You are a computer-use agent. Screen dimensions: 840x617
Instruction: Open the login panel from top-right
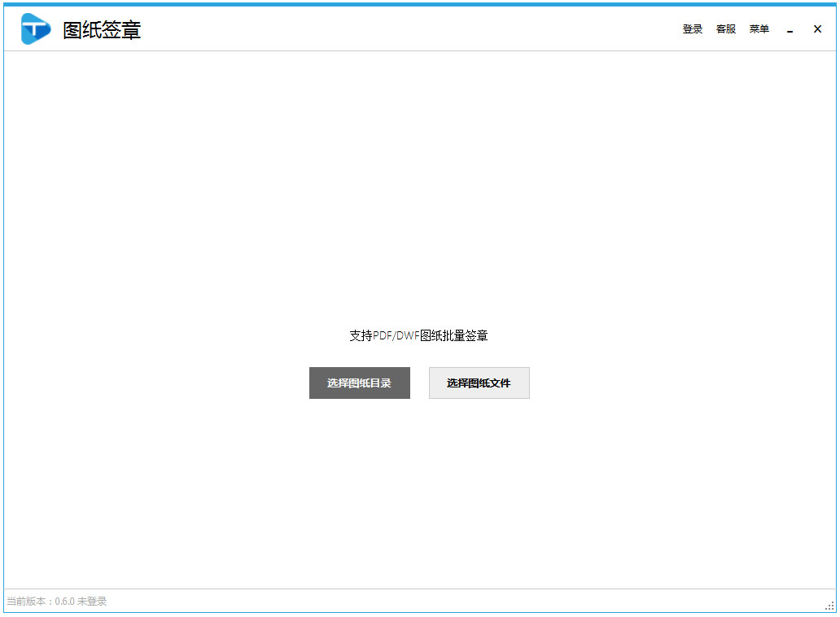(x=692, y=28)
